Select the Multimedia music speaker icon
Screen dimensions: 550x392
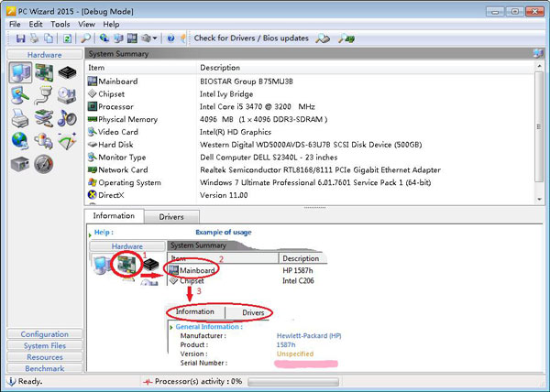tap(67, 118)
